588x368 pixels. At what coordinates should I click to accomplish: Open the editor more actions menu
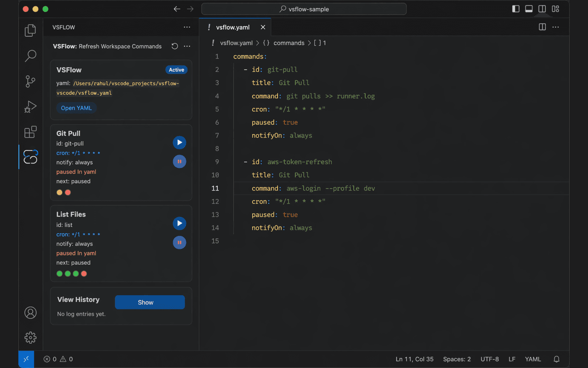[x=556, y=27]
